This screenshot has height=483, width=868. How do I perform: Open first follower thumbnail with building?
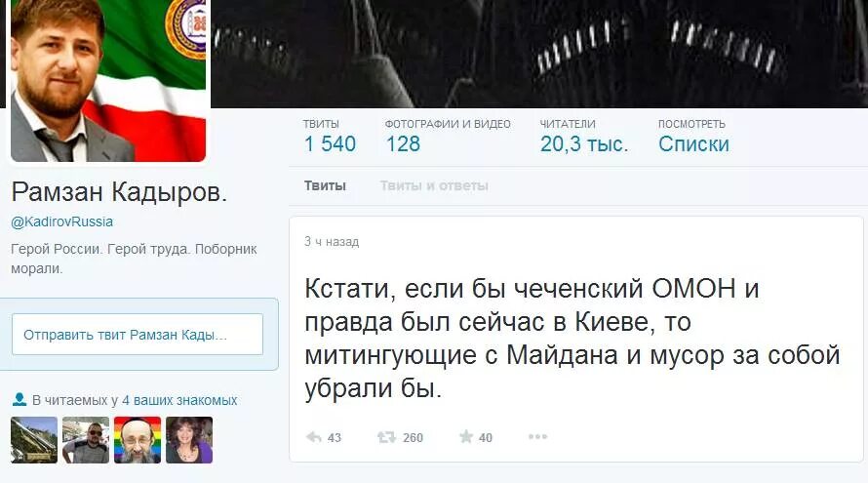pyautogui.click(x=34, y=440)
